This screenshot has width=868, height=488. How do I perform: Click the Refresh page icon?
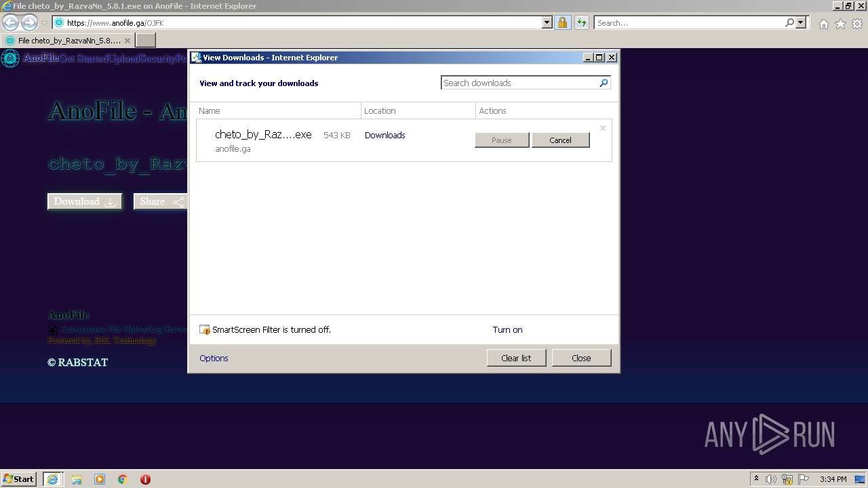pyautogui.click(x=581, y=22)
